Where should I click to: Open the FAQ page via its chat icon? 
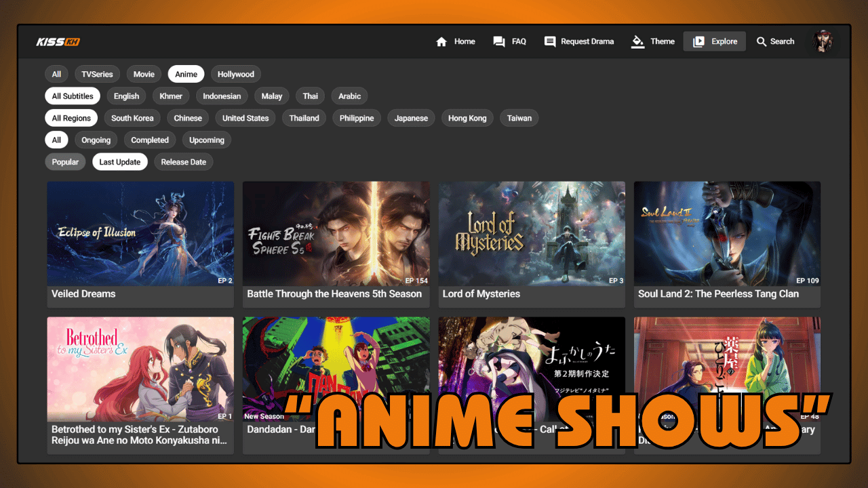point(498,41)
